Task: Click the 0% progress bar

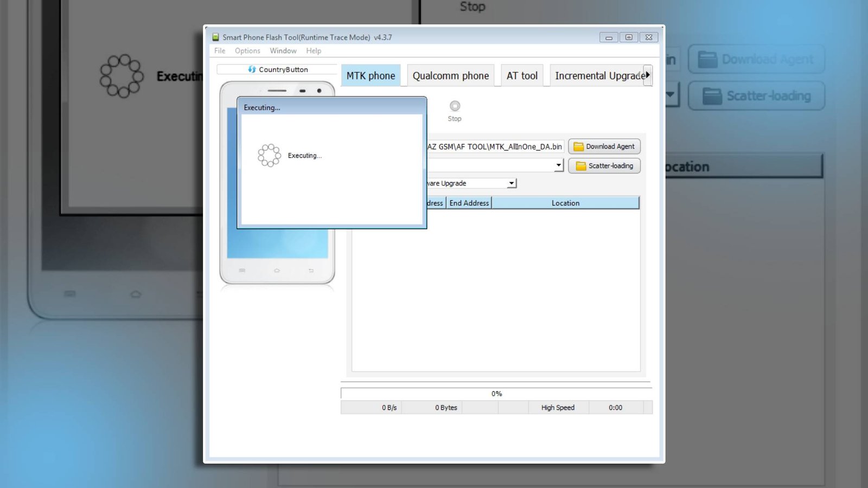Action: (495, 394)
